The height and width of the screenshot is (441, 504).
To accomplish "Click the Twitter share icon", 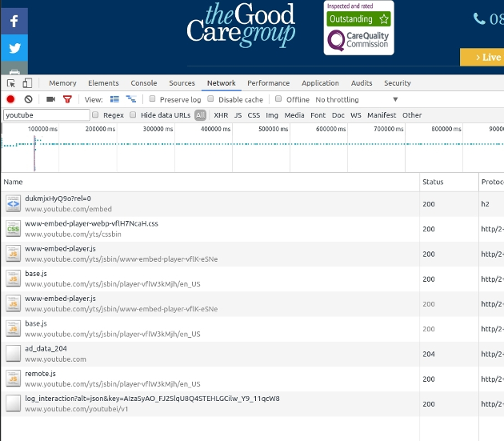I will (14, 48).
